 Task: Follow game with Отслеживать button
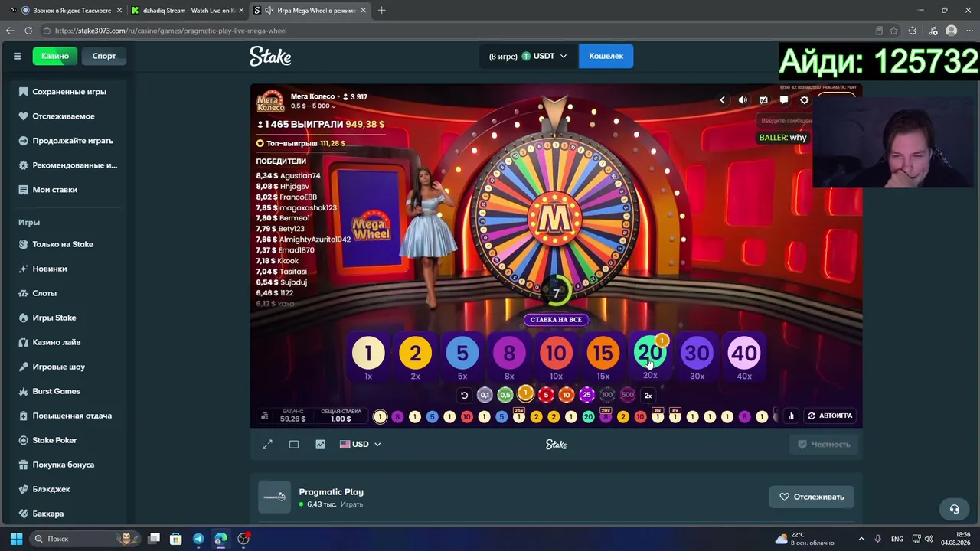click(x=812, y=497)
